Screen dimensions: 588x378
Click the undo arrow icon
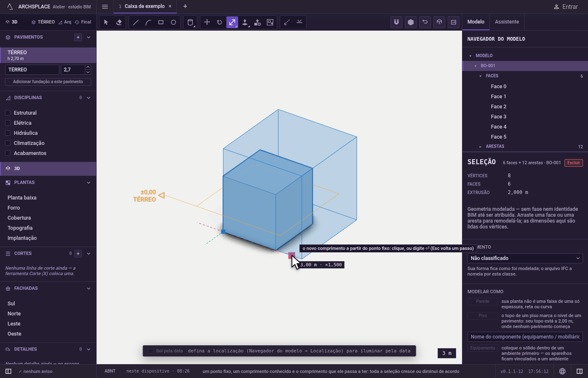pos(425,22)
